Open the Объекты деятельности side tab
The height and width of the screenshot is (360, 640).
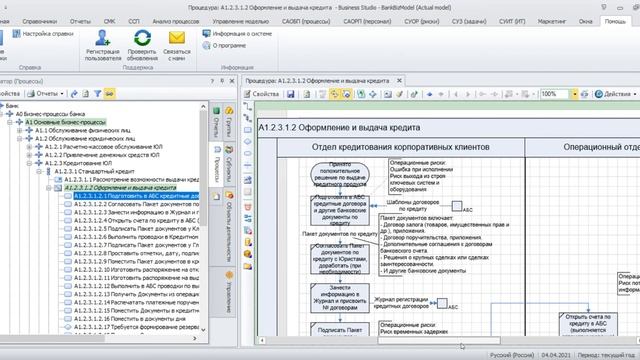(x=229, y=226)
